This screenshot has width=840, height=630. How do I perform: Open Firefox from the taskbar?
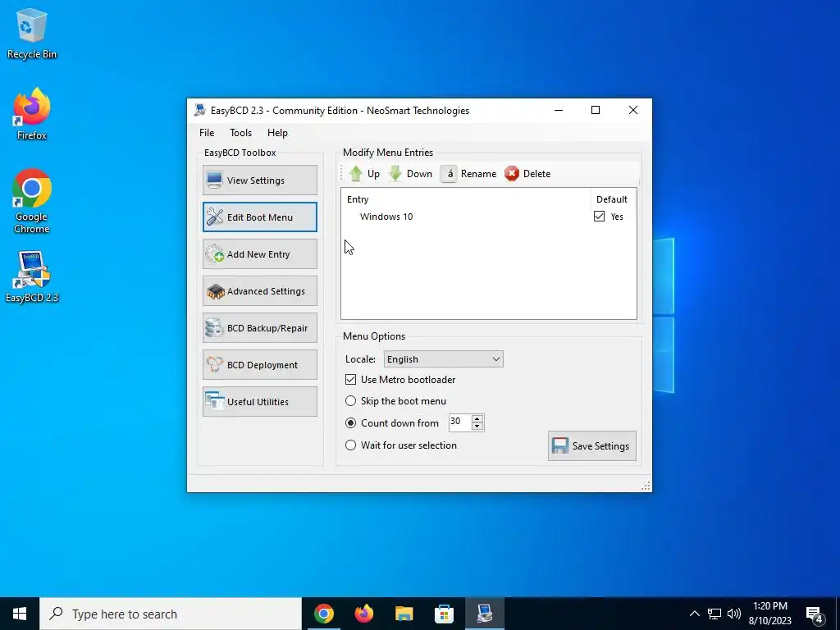click(x=364, y=614)
